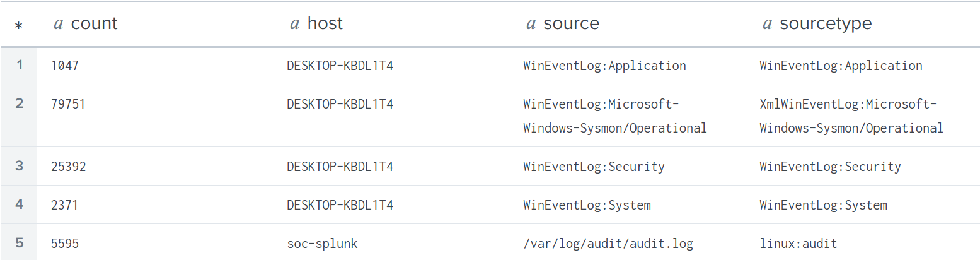The height and width of the screenshot is (260, 980).
Task: Select row number 5
Action: coord(20,243)
